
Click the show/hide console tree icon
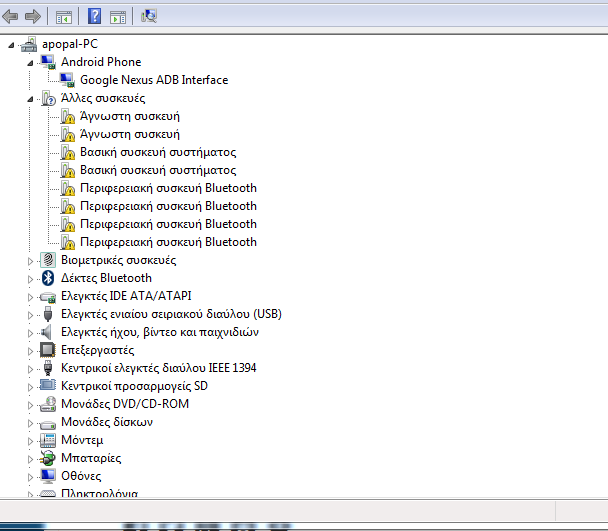coord(64,16)
